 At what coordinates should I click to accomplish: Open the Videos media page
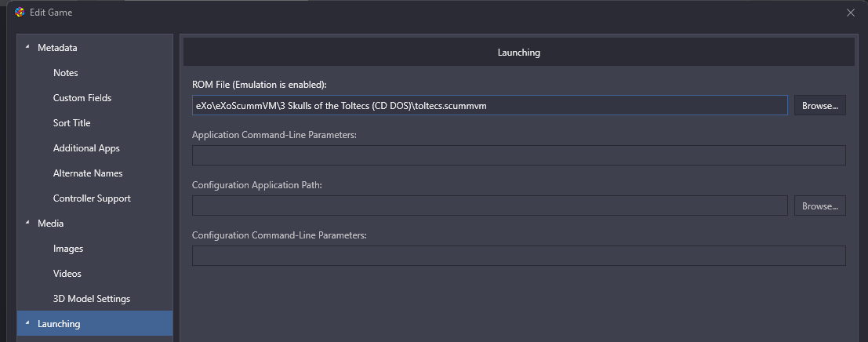(x=67, y=274)
